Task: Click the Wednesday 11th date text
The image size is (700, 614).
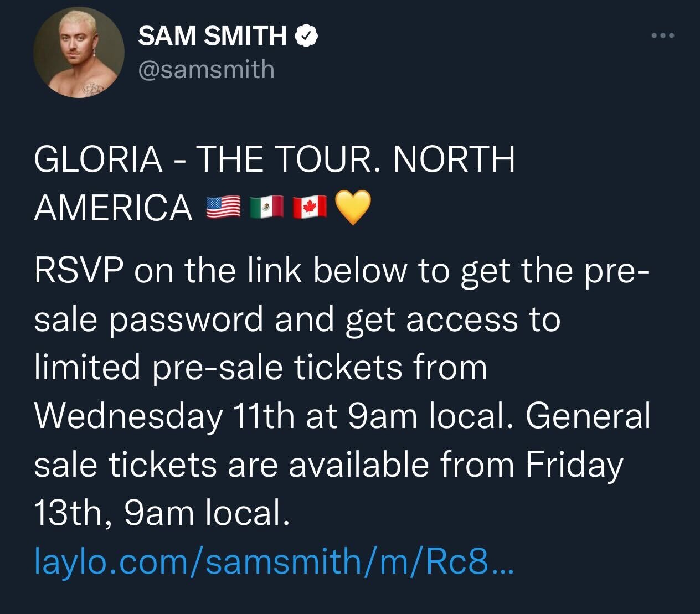Action: click(x=164, y=416)
